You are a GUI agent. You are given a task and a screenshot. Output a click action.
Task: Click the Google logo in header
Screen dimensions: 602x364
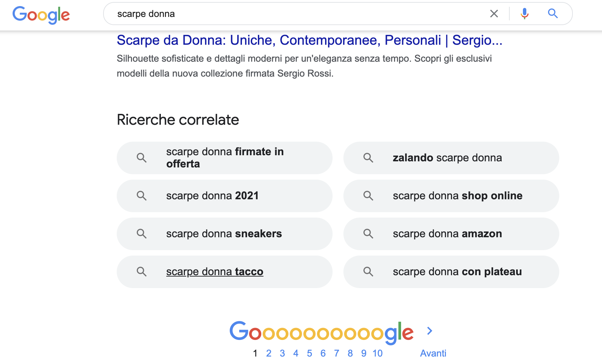pyautogui.click(x=41, y=15)
